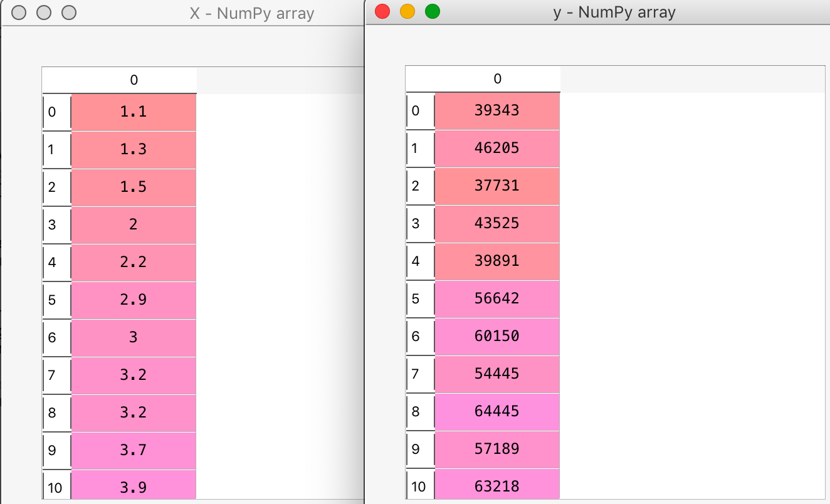The height and width of the screenshot is (504, 830).
Task: Select row header 6 in X array
Action: click(x=57, y=338)
